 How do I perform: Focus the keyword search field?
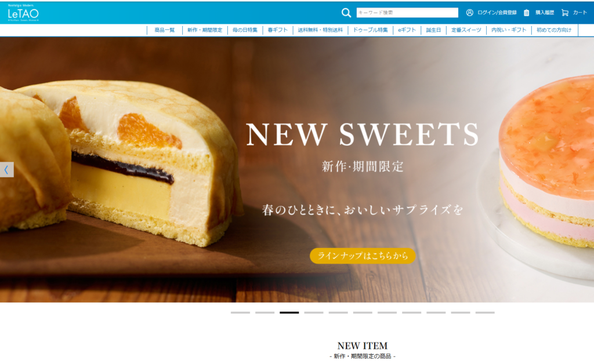407,13
